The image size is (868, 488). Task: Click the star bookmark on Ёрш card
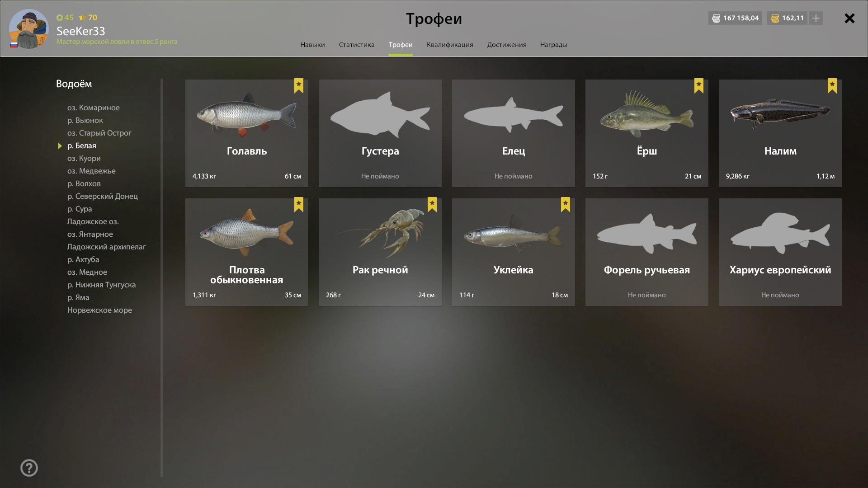[x=699, y=86]
